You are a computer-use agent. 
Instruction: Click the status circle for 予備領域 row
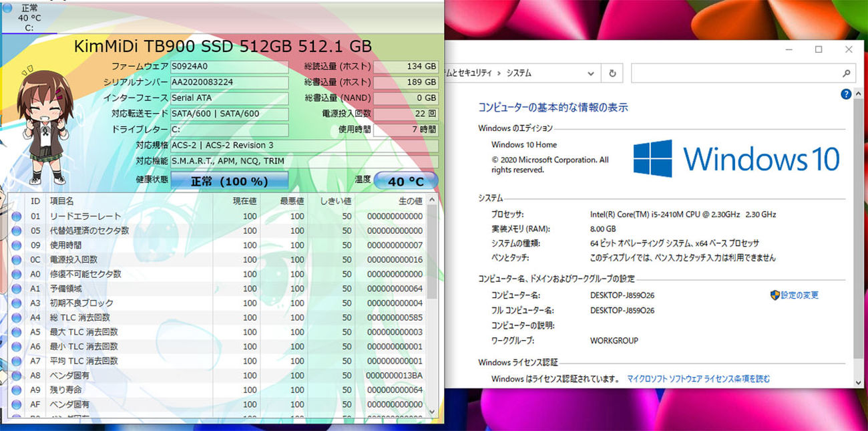tap(16, 289)
